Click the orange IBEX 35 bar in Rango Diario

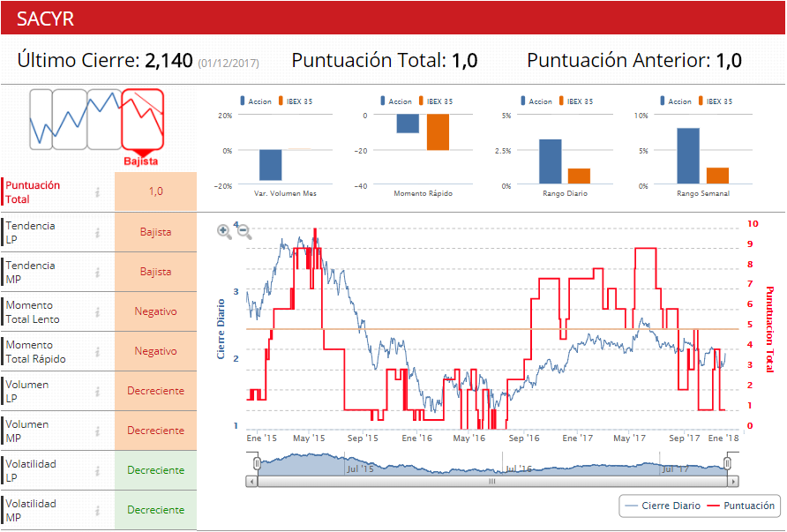point(579,176)
